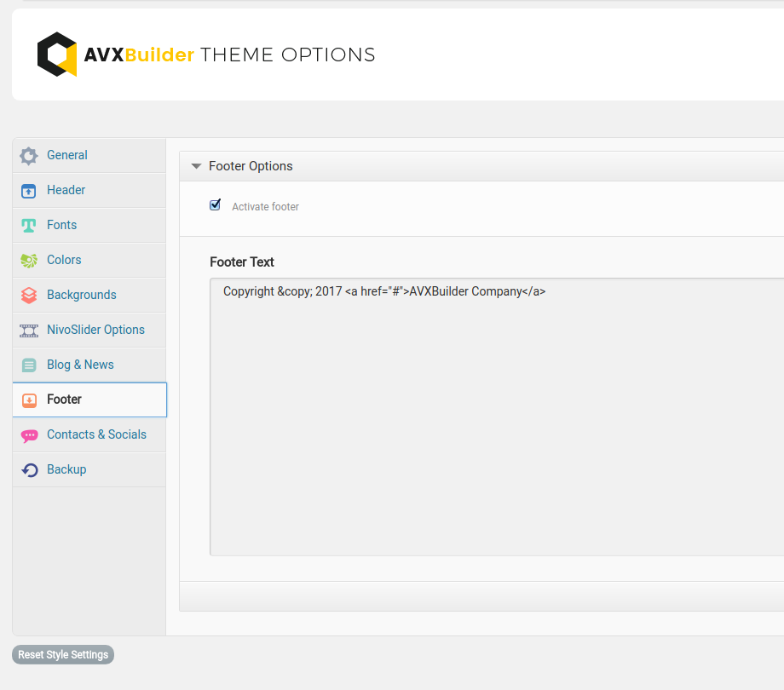Viewport: 784px width, 690px height.
Task: Click the Header icon in the sidebar
Action: pos(29,190)
